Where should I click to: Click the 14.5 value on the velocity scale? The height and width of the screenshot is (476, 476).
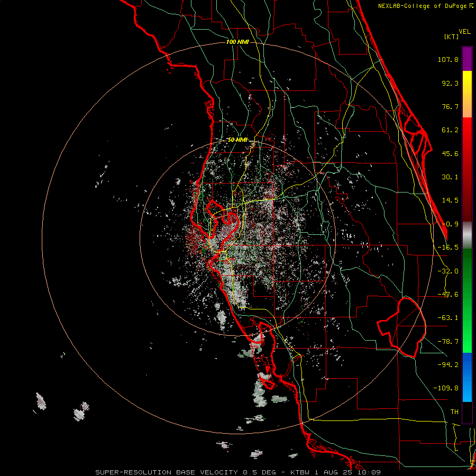[x=450, y=200]
